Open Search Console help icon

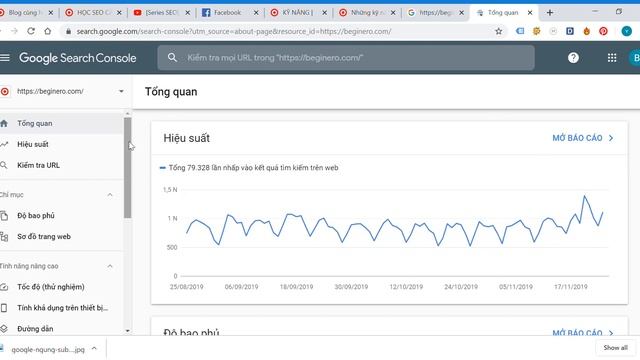[573, 58]
